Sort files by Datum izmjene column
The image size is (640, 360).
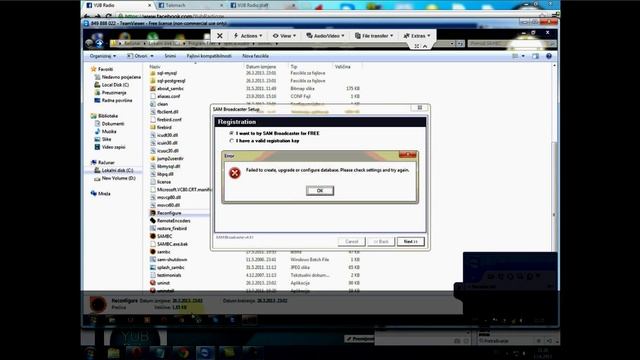click(261, 67)
